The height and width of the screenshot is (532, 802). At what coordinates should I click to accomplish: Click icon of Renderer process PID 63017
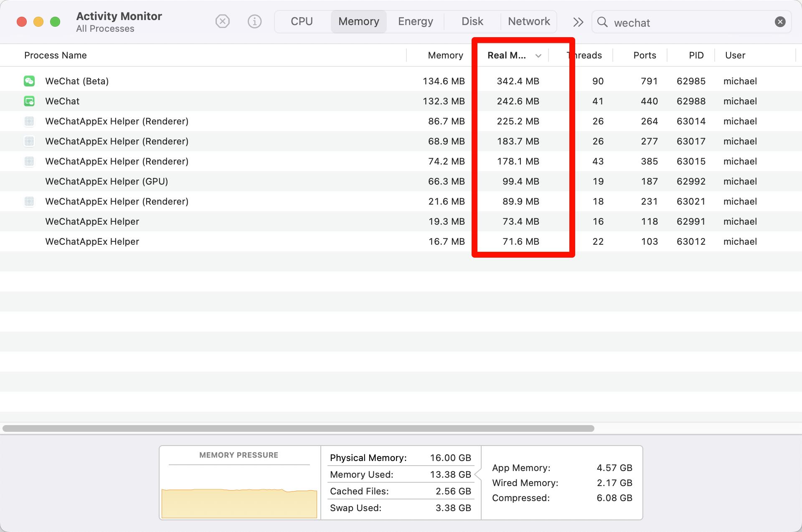coord(29,141)
